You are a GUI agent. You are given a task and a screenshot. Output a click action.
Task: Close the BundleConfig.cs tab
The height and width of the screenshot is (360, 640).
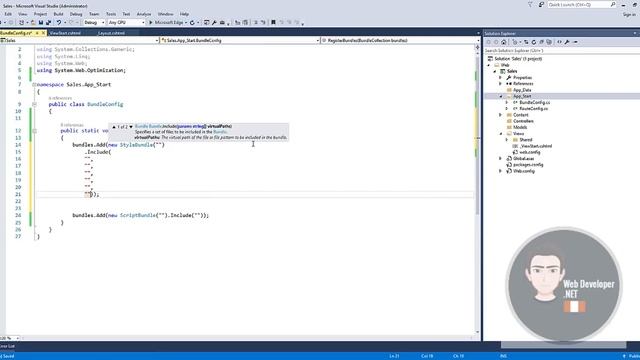[44, 33]
